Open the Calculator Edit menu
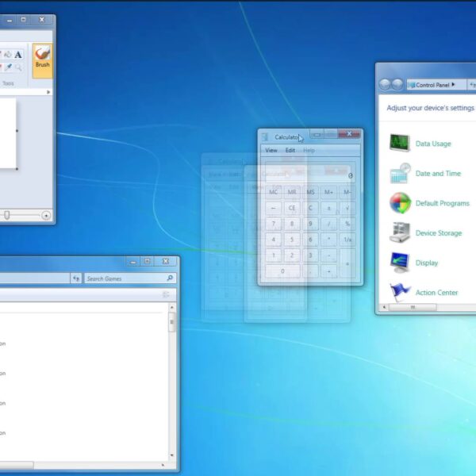 290,150
